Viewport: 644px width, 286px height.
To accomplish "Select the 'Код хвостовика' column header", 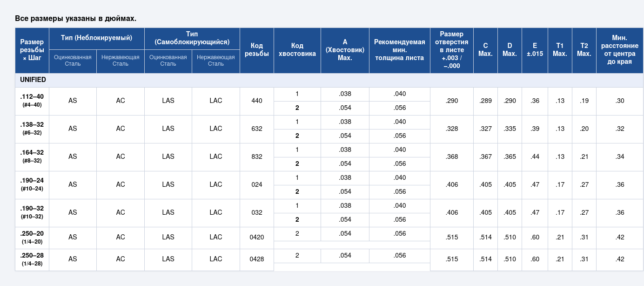I will [297, 50].
